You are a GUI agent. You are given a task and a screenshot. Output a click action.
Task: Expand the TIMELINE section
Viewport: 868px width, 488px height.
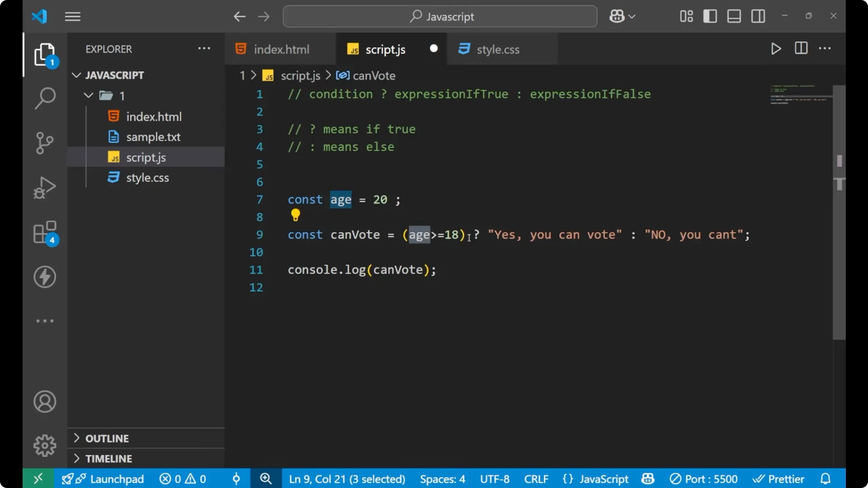[108, 458]
